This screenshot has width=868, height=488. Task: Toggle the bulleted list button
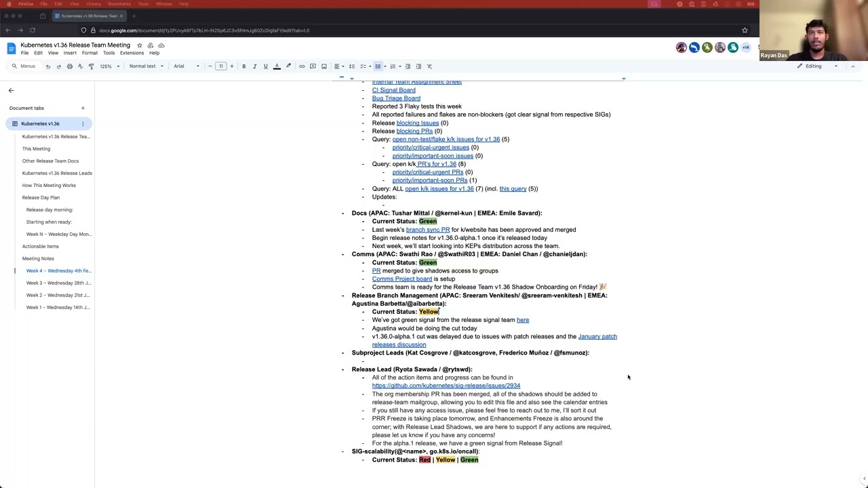378,66
